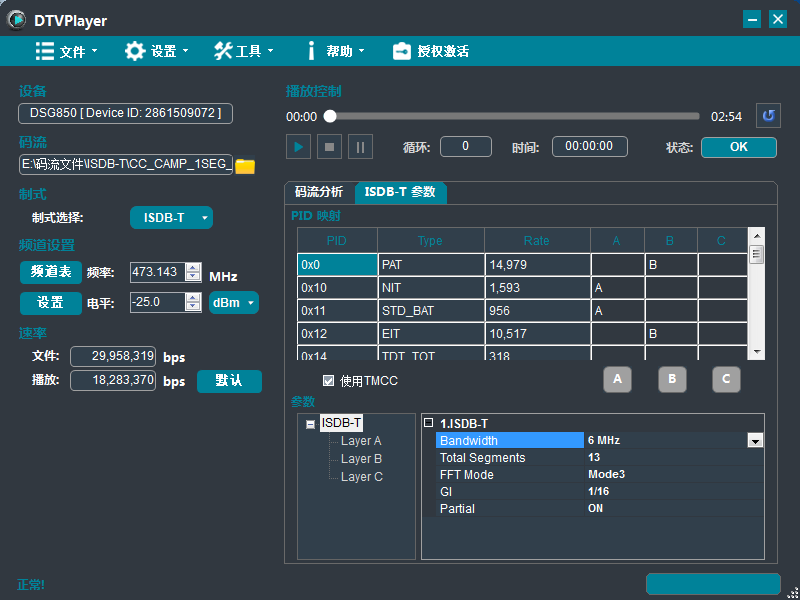Click the 默认 default rate button
The image size is (800, 600).
229,381
